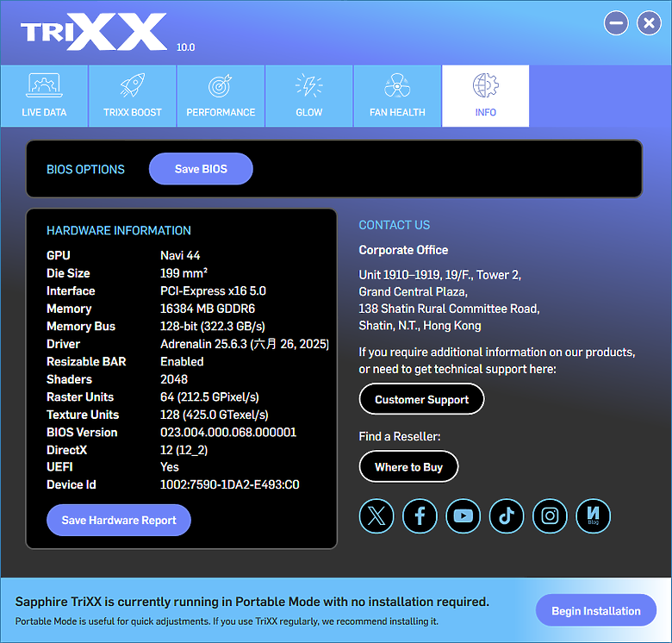Click the Resizable BAR Enabled value
672x643 pixels.
tap(182, 362)
